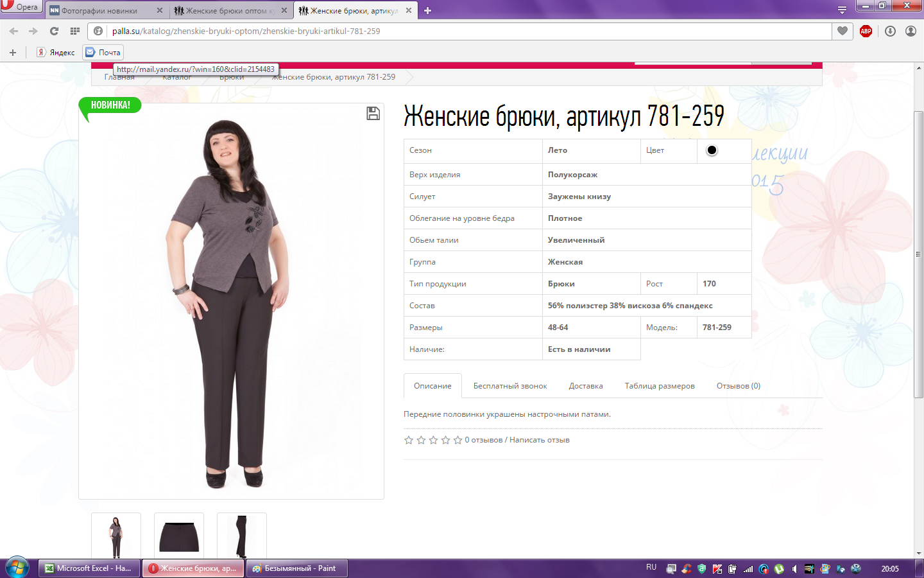Switch to the Женские брюки оптом tab
924x578 pixels.
tap(230, 10)
